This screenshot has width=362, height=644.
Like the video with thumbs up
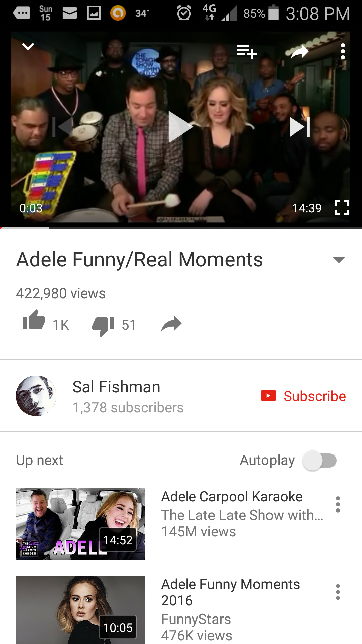tap(34, 320)
